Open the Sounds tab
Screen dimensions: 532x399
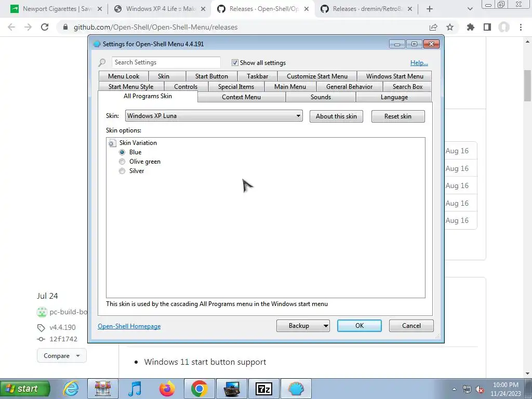[321, 97]
